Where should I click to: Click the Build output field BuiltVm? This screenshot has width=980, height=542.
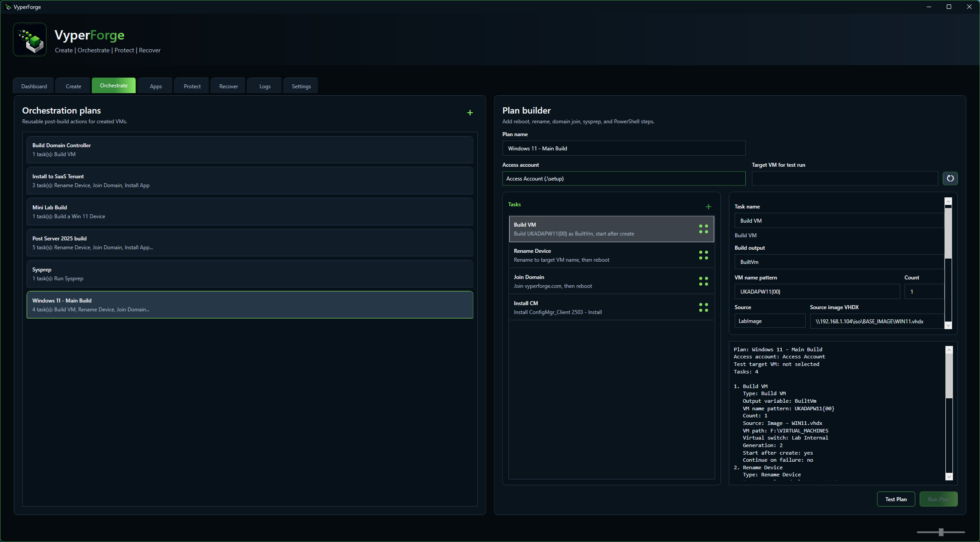click(x=839, y=262)
